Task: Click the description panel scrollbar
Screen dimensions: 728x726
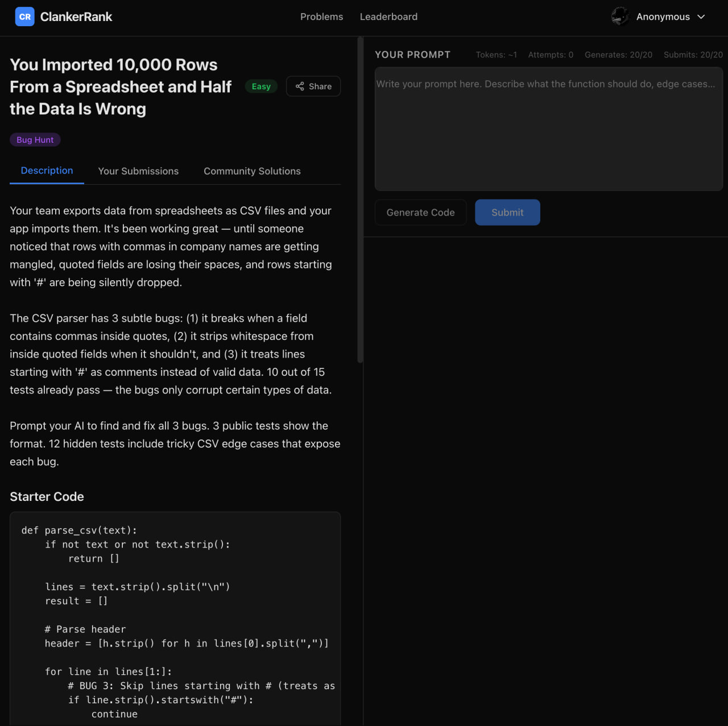Action: (360, 200)
